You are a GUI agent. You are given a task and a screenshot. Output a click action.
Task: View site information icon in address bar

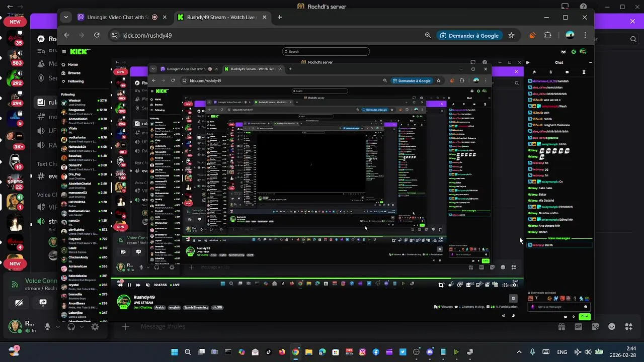click(115, 35)
